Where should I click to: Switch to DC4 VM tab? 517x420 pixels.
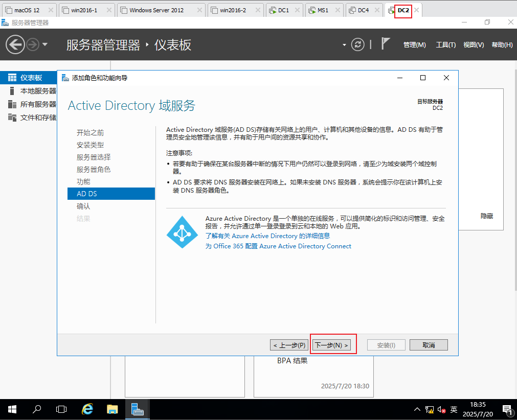(363, 10)
